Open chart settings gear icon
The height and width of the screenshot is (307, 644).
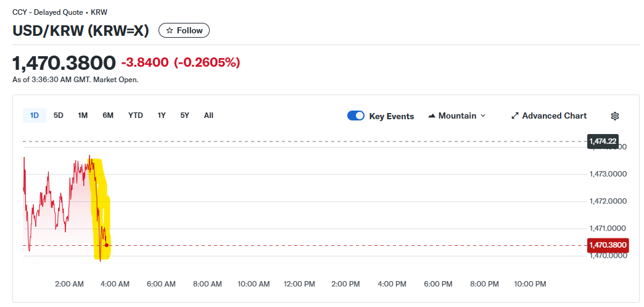point(614,116)
